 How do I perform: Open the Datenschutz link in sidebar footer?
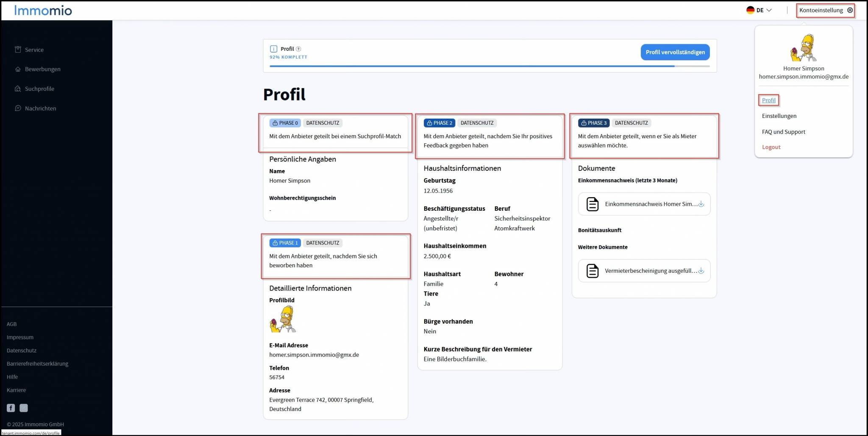22,350
